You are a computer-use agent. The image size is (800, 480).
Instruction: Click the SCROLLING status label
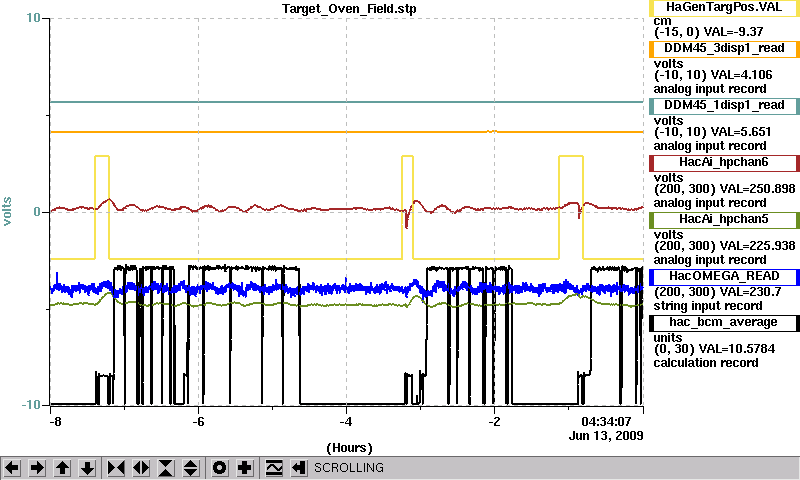click(349, 468)
